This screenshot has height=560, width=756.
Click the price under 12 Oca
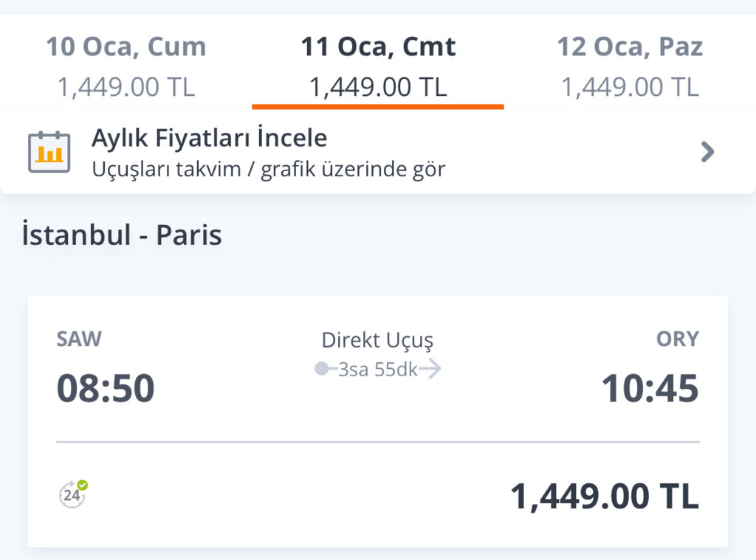tap(630, 87)
